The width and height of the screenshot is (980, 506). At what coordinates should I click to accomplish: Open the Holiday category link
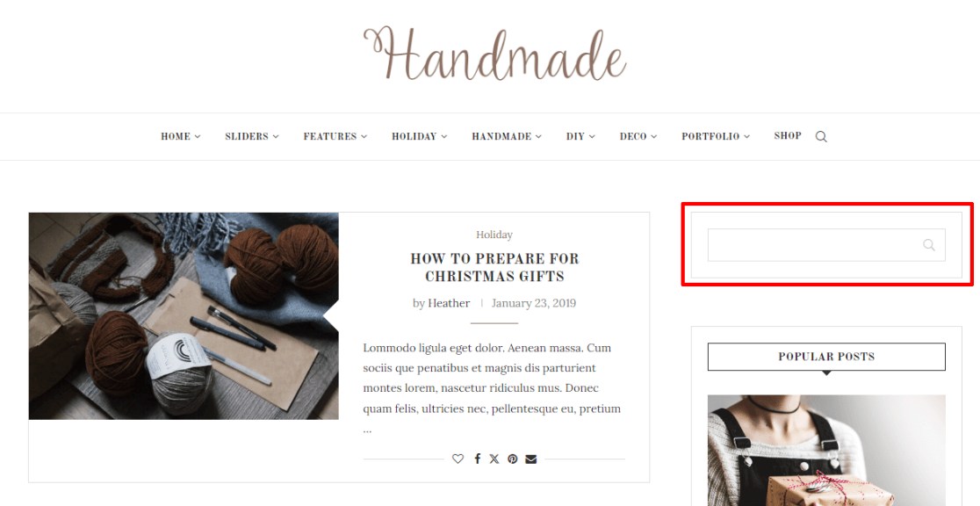point(494,235)
